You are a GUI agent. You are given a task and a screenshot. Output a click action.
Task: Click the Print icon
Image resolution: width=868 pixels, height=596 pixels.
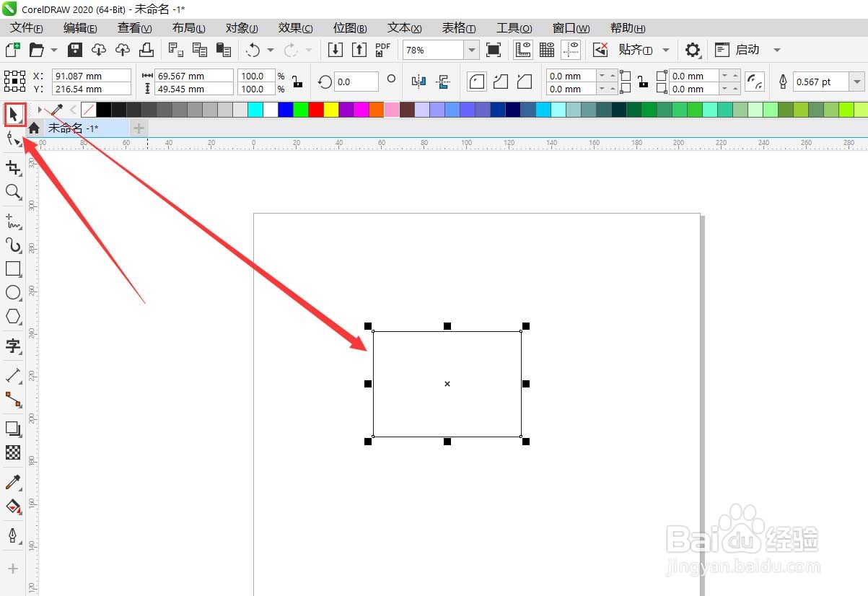point(146,50)
